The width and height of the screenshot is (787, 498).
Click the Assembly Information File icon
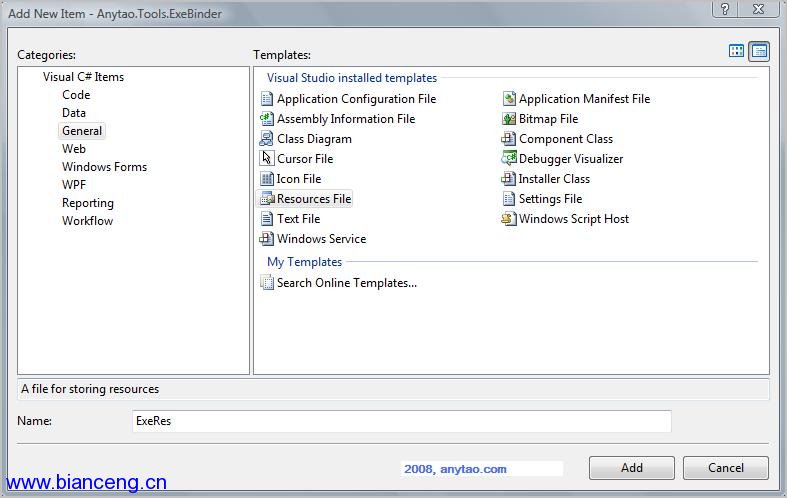(267, 119)
